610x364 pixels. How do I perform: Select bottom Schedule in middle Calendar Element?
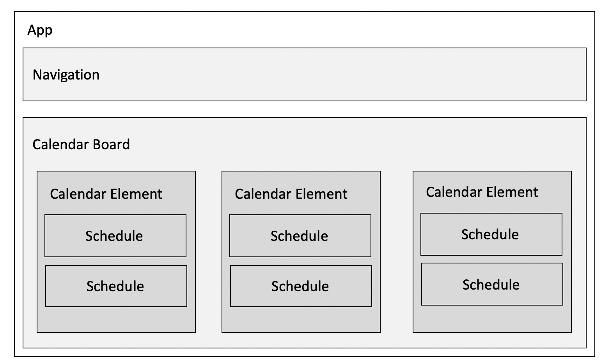pyautogui.click(x=301, y=286)
